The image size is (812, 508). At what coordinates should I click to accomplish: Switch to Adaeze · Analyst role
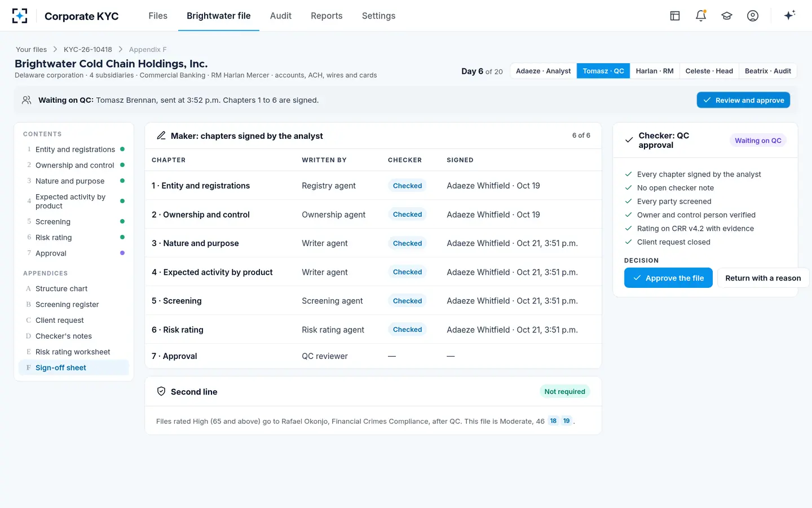click(543, 71)
